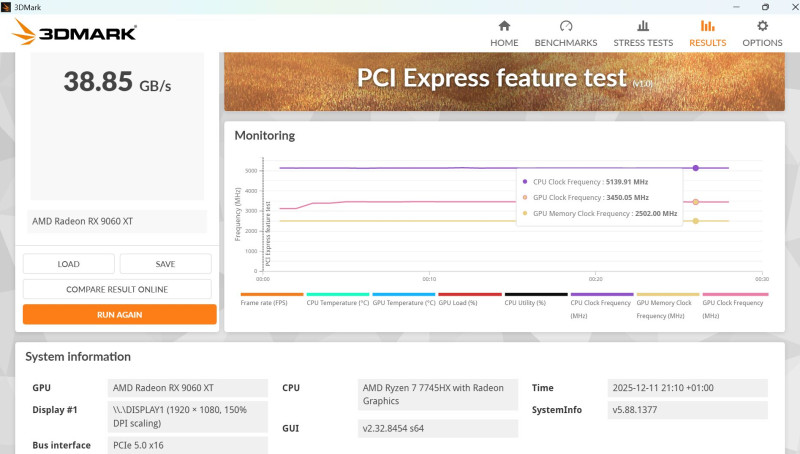The image size is (800, 454).
Task: Click the 00:20 time axis label
Action: tap(595, 279)
